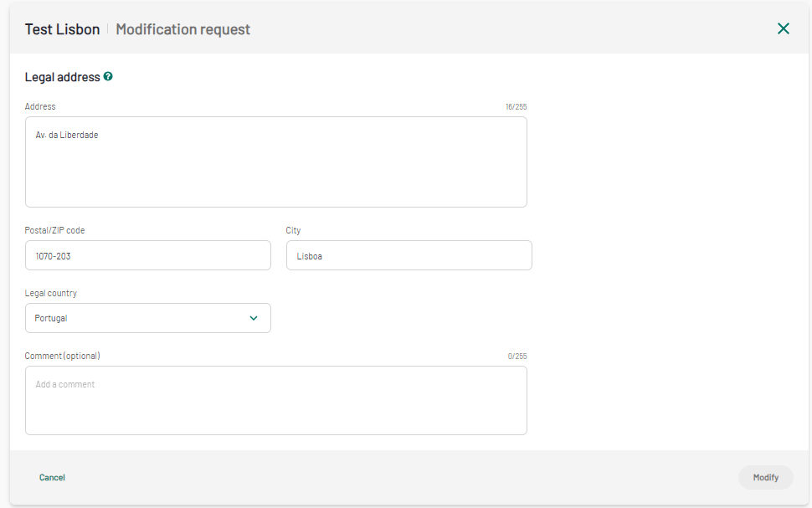Click the City label
Viewport: 812px width, 508px height.
[x=293, y=230]
